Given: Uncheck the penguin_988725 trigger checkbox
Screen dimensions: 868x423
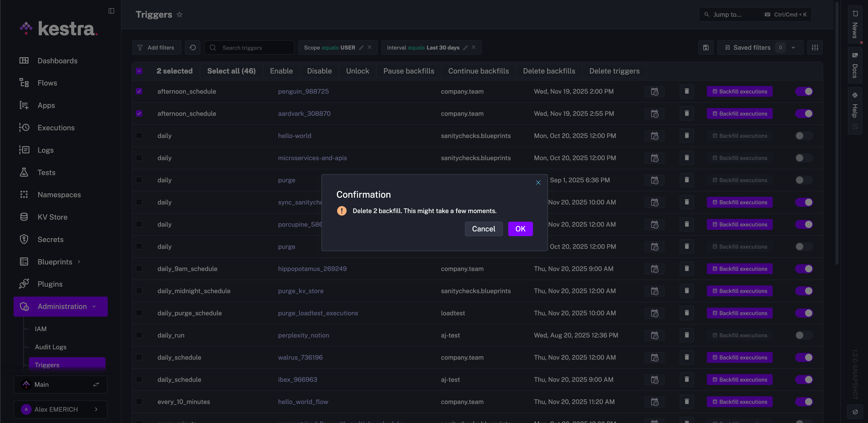Looking at the screenshot, I should pos(139,91).
